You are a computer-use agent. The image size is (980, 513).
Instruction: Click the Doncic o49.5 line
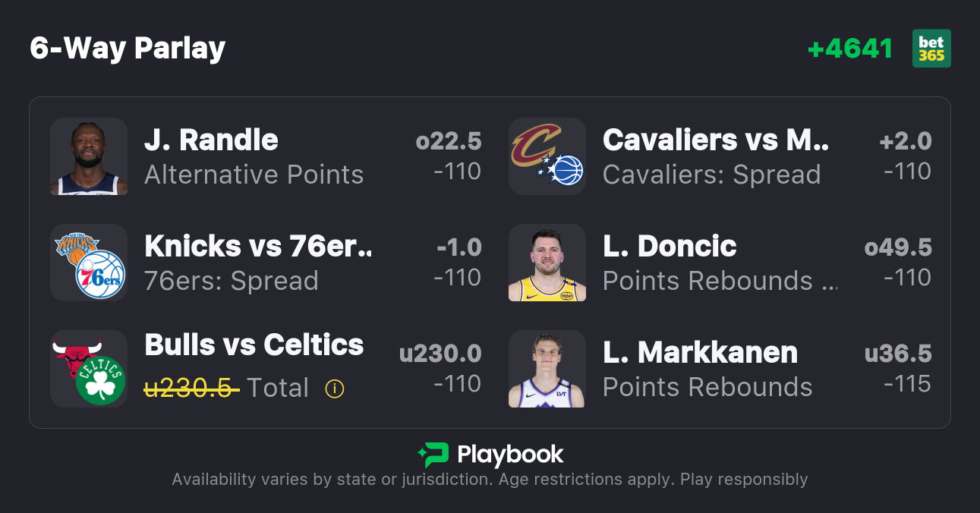[898, 247]
